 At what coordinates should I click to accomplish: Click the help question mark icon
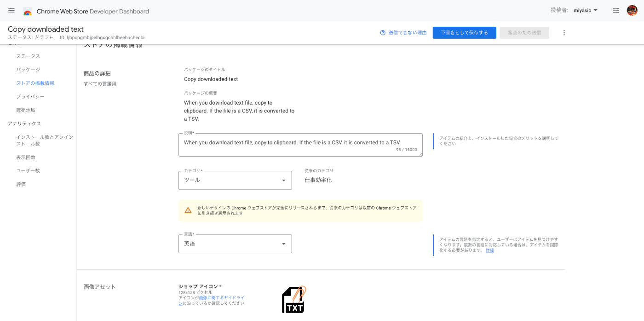click(383, 33)
